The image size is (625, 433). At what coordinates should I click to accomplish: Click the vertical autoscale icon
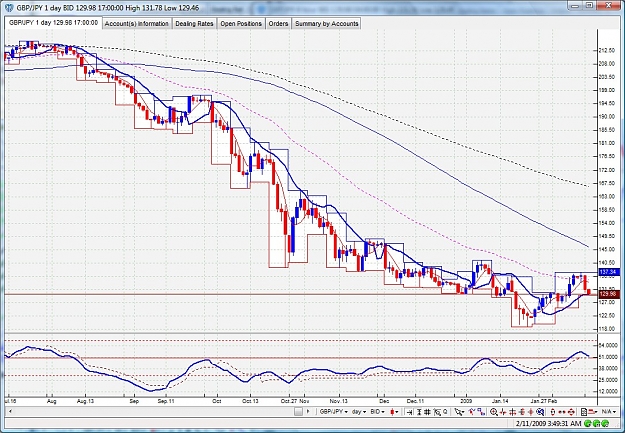pos(419,412)
